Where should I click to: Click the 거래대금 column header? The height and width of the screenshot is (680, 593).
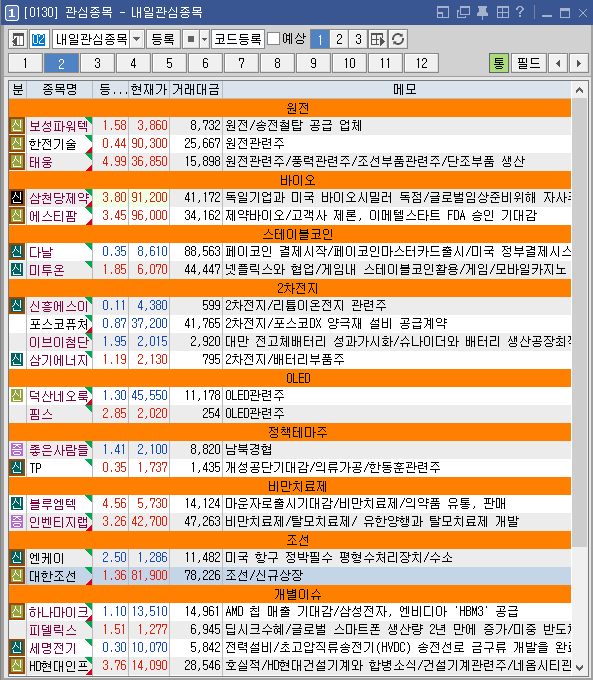196,90
